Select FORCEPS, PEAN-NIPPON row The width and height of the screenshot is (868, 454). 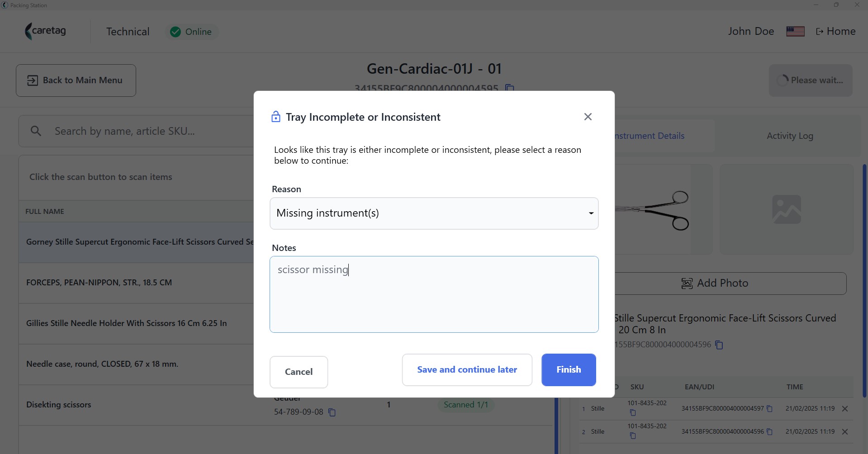click(136, 283)
